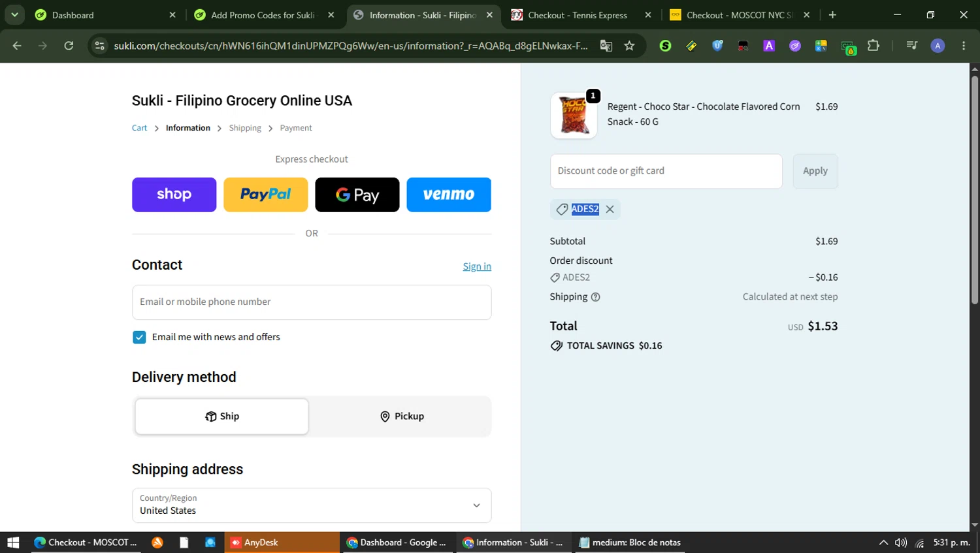The image size is (980, 553).
Task: Open the yellow tag extension icon
Action: point(691,46)
